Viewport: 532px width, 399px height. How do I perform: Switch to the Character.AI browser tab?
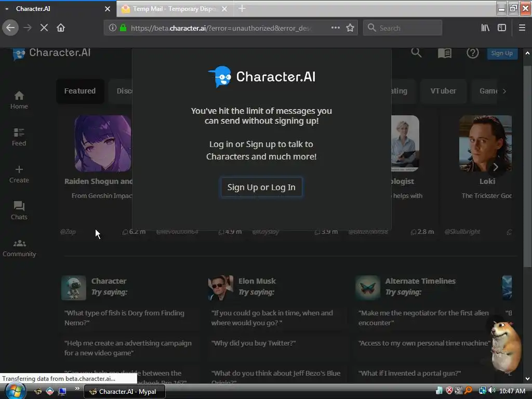(x=58, y=9)
